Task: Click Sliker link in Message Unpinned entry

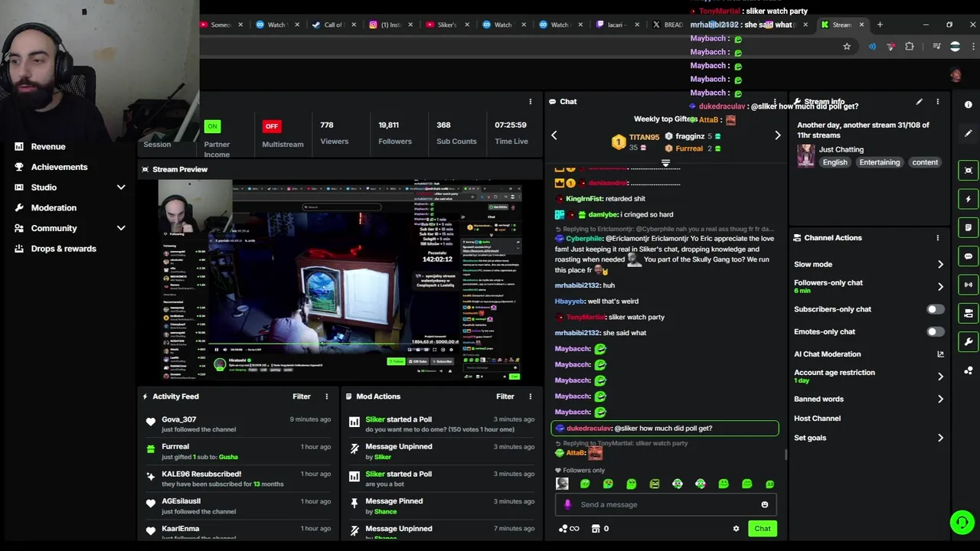Action: pyautogui.click(x=383, y=457)
